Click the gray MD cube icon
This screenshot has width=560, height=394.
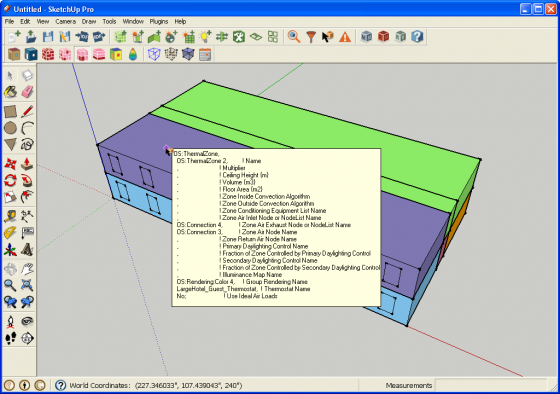(x=366, y=36)
